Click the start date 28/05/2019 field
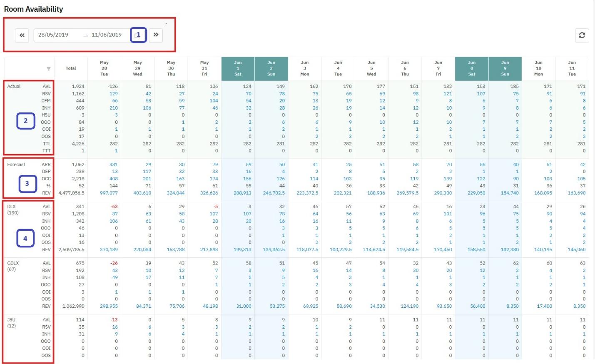The image size is (595, 364). click(53, 35)
